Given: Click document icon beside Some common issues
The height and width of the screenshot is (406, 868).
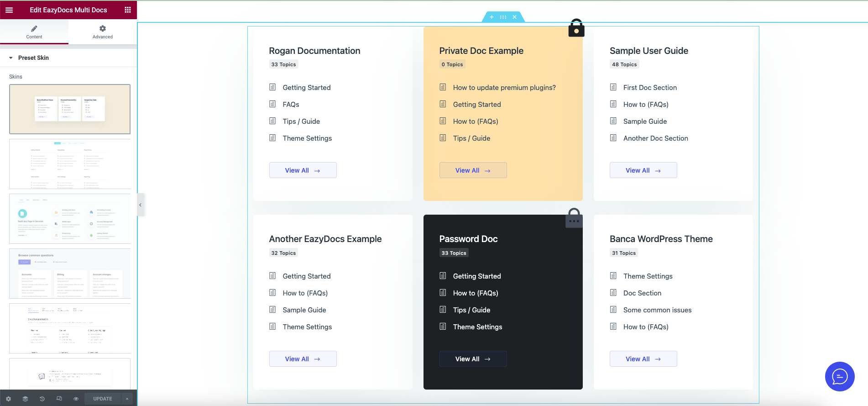Looking at the screenshot, I should pyautogui.click(x=613, y=310).
